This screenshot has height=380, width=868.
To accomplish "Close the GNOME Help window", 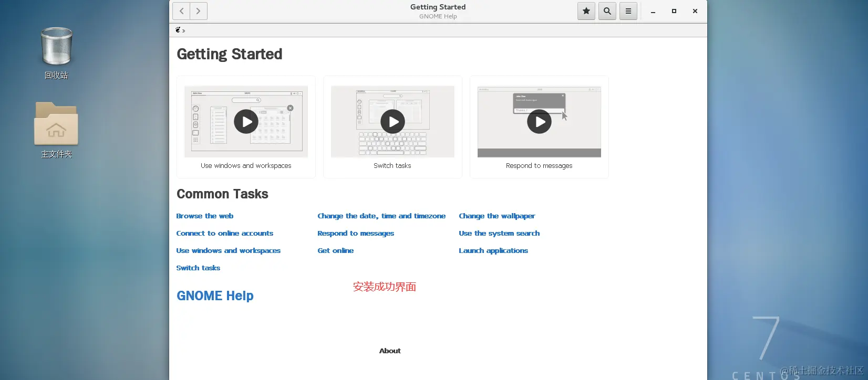I will tap(695, 11).
